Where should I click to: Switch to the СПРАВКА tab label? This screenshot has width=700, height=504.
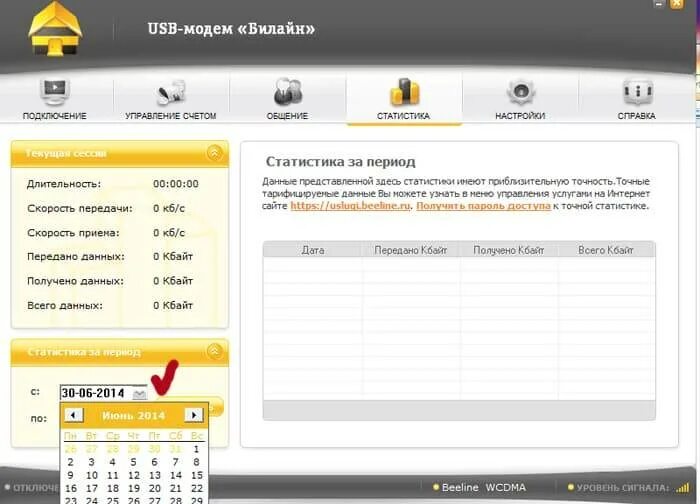pos(637,116)
